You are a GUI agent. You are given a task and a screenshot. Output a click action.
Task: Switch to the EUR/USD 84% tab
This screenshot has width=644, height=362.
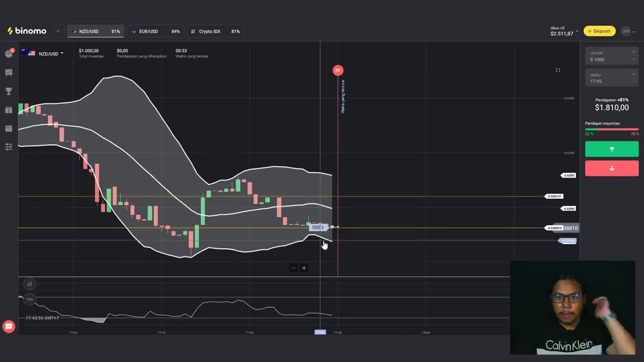[155, 31]
